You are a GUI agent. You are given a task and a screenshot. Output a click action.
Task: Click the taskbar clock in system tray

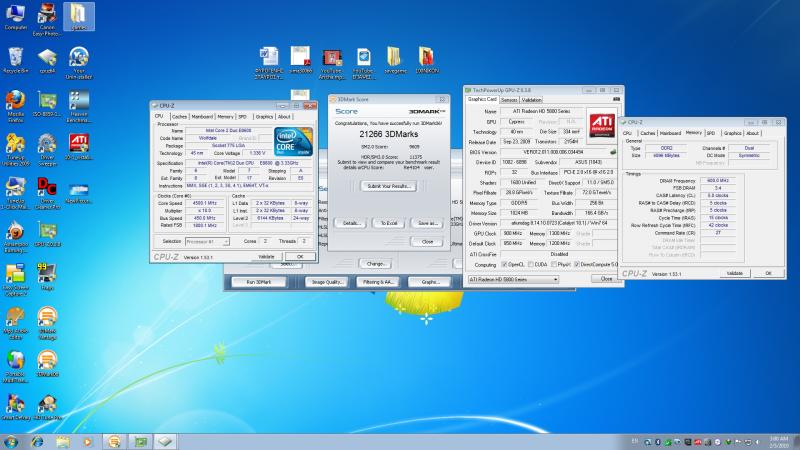pos(779,442)
